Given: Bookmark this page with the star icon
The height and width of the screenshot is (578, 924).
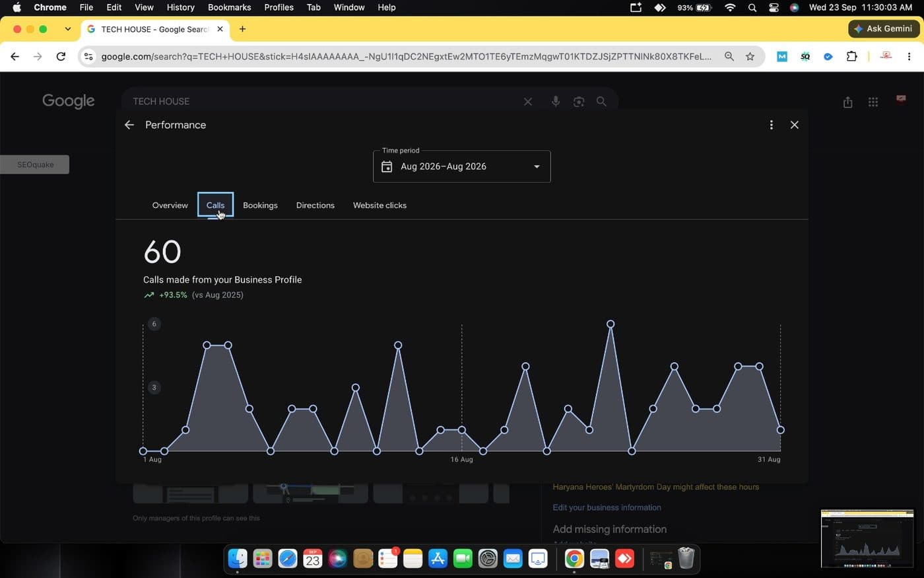Looking at the screenshot, I should point(750,57).
